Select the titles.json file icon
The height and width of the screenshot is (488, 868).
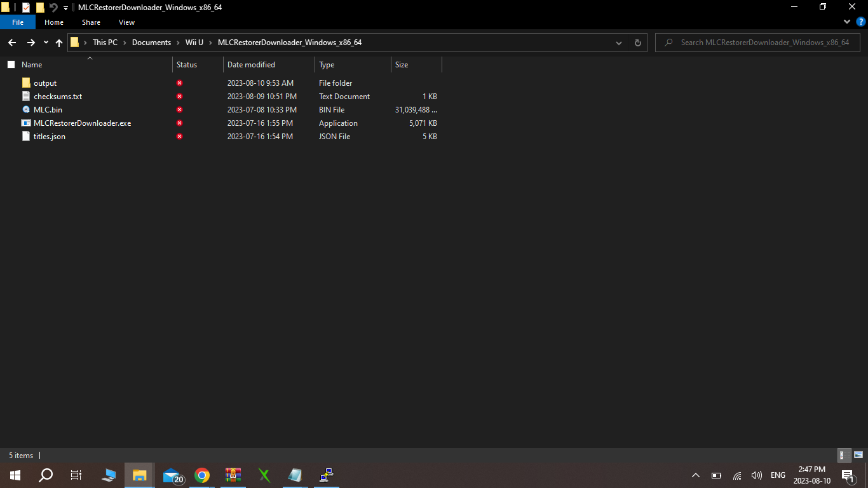(26, 136)
